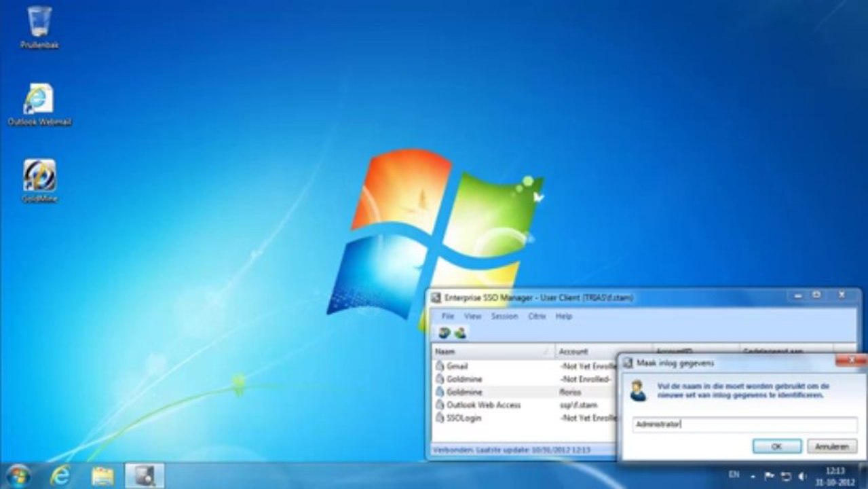Open the View menu in SSO Manager
The width and height of the screenshot is (868, 489).
pyautogui.click(x=472, y=316)
